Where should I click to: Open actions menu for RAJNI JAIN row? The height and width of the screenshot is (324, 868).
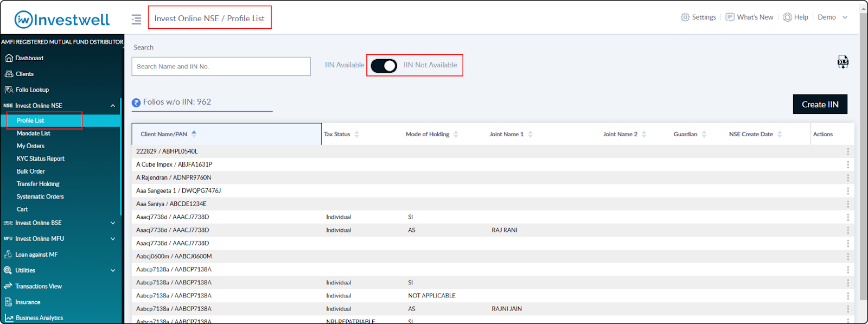point(847,309)
